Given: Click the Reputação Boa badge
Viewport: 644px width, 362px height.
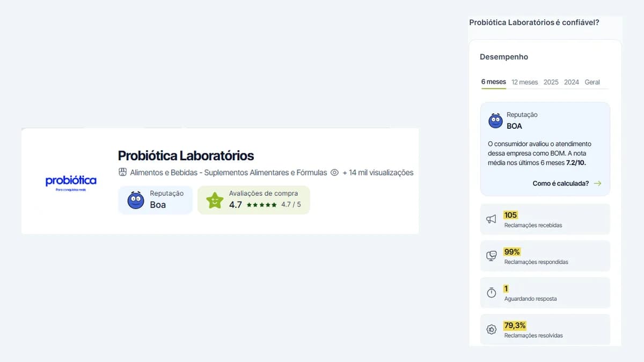Looking at the screenshot, I should pyautogui.click(x=155, y=200).
